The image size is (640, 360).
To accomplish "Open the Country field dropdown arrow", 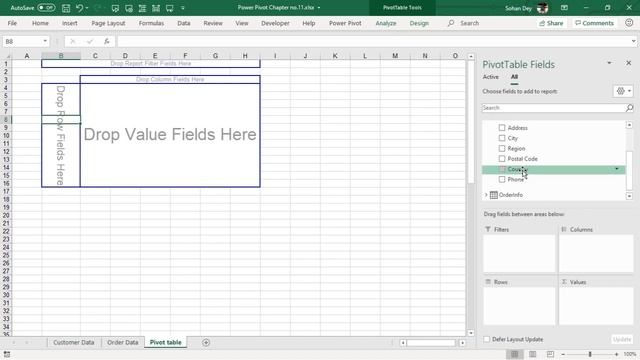I will click(x=617, y=169).
